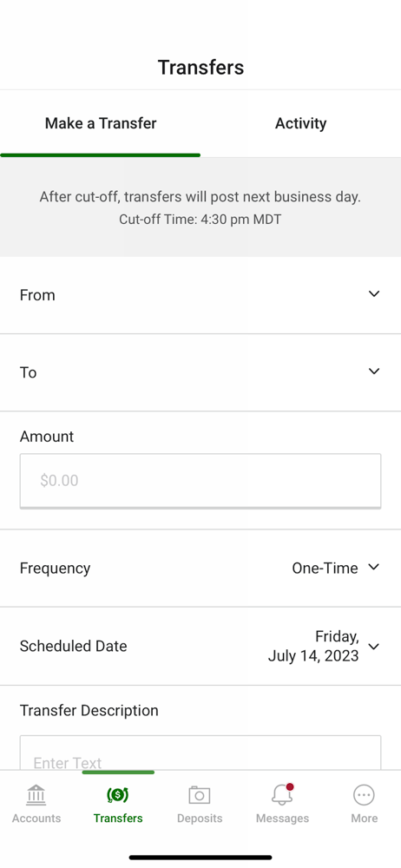Viewport: 401px width, 868px height.
Task: Select the Make a Transfer tab
Action: 101,123
